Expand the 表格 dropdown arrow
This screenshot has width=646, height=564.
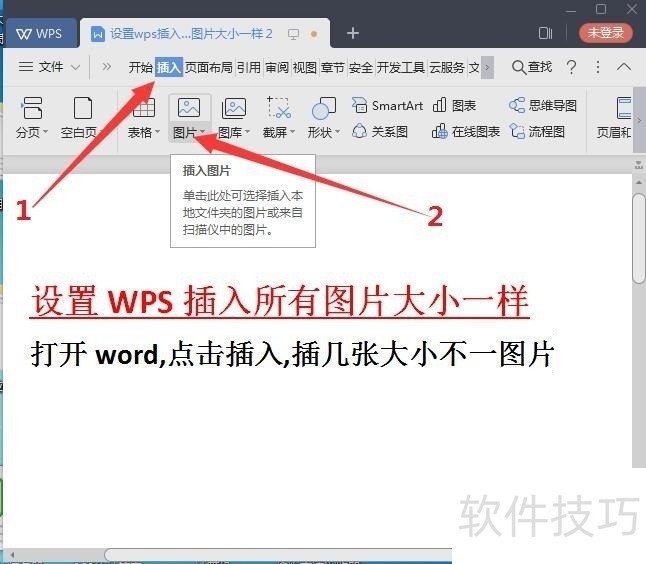click(157, 132)
